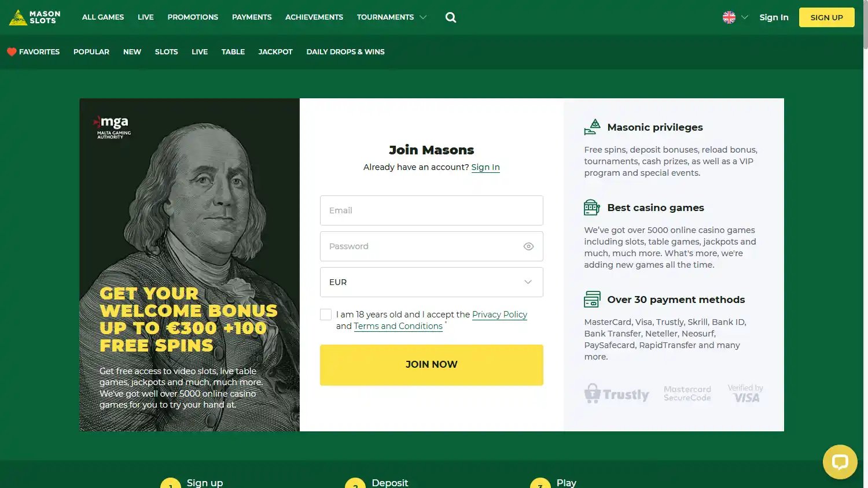Click the Masonic privileges icon
Viewport: 868px width, 488px height.
pos(592,127)
